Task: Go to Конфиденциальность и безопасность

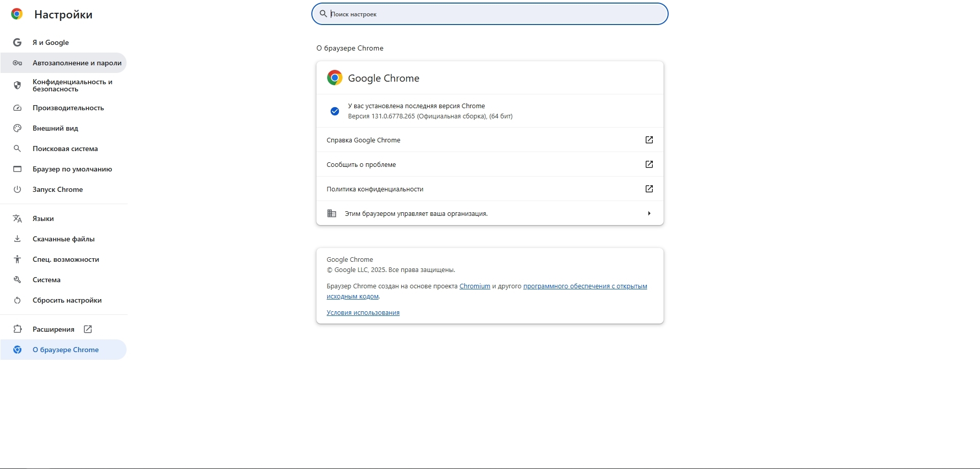Action: [64, 85]
